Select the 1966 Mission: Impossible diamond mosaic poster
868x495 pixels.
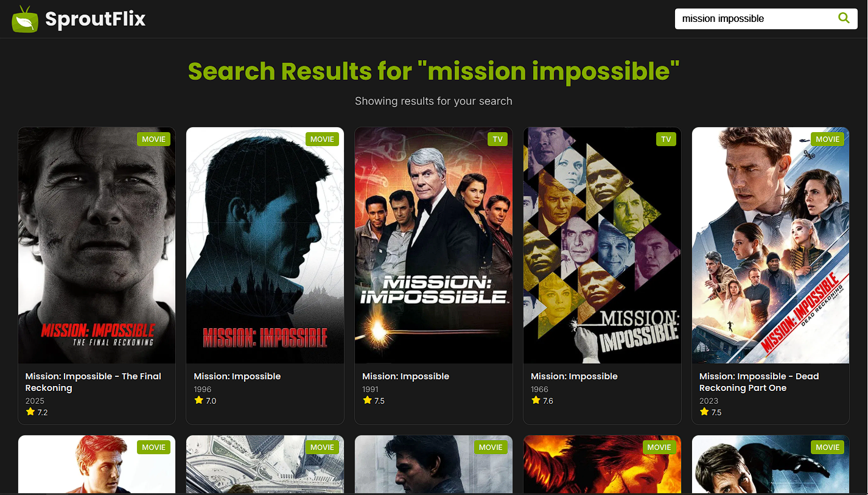(602, 245)
